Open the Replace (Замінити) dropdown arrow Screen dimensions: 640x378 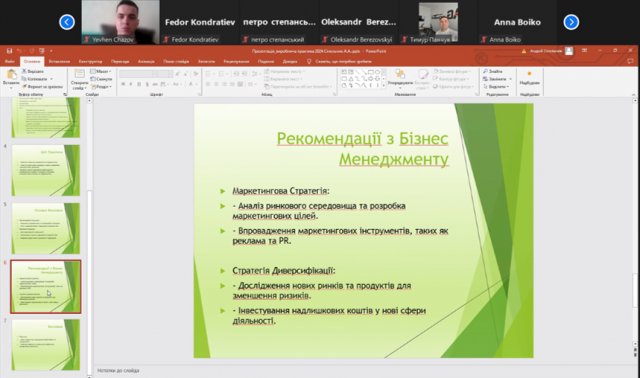tap(510, 79)
